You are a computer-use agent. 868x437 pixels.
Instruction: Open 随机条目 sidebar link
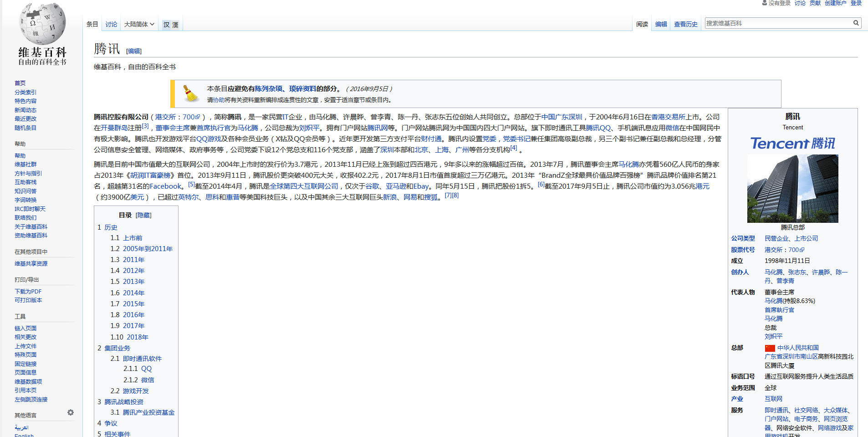pyautogui.click(x=26, y=128)
